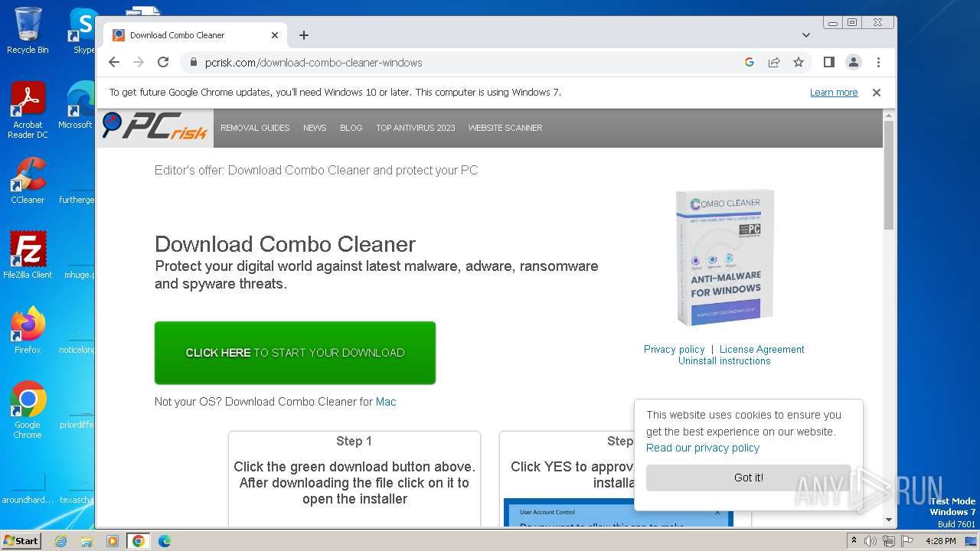Click the Action Center flag icon
The width and height of the screenshot is (980, 551).
click(x=907, y=541)
